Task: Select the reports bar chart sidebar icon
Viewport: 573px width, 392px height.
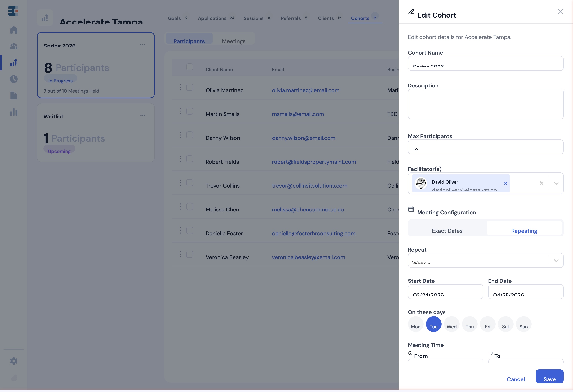Action: point(13,112)
